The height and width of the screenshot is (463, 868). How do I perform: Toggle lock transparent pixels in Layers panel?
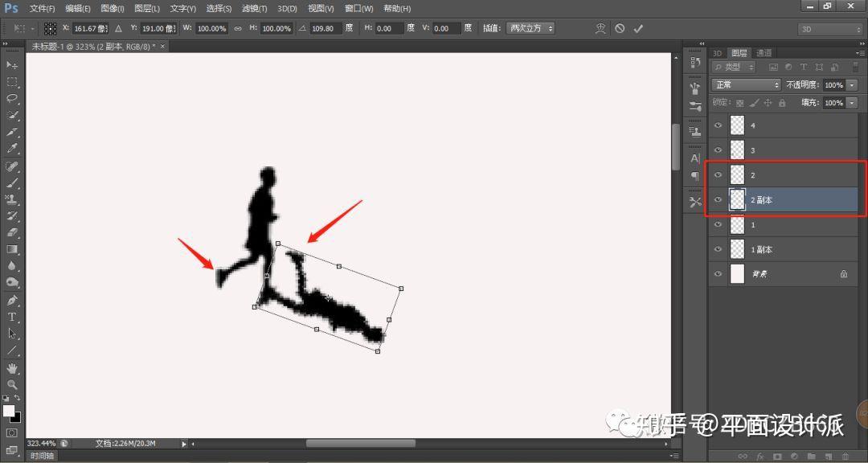coord(739,103)
